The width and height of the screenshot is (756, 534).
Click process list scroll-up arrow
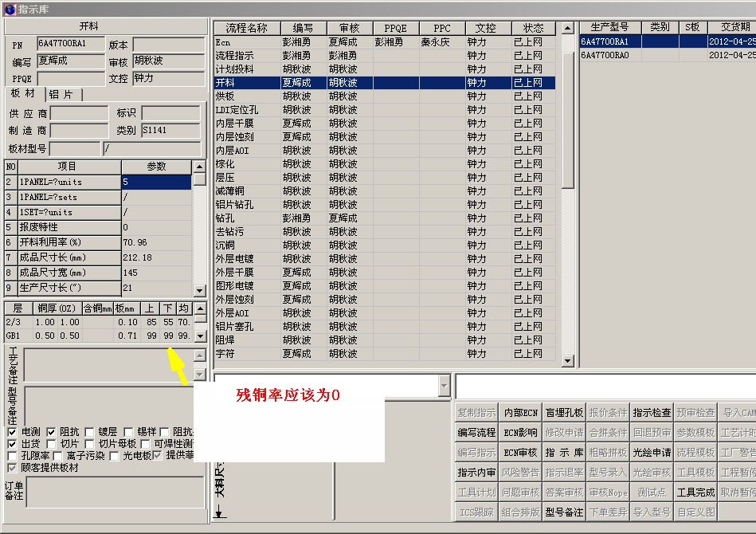[x=568, y=29]
